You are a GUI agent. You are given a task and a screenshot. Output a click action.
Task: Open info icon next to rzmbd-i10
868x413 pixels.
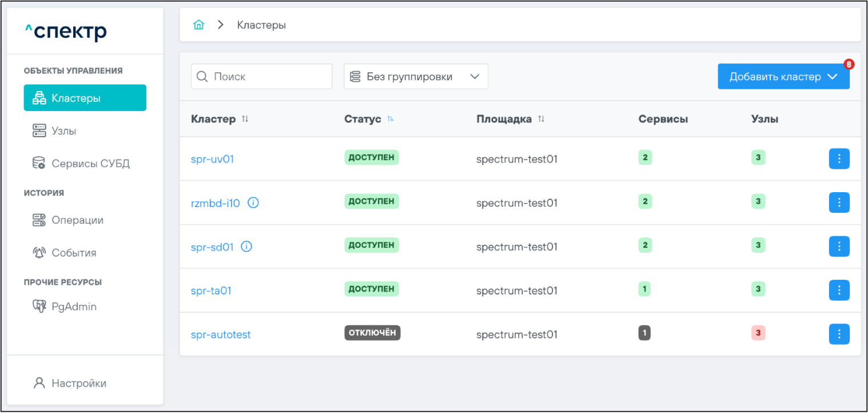click(253, 202)
